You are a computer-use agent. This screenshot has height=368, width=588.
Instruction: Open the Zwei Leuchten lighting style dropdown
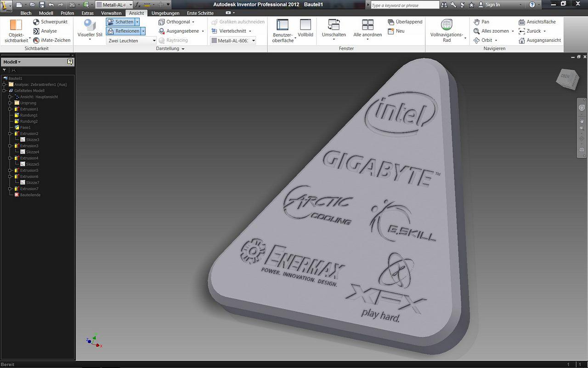(x=132, y=40)
